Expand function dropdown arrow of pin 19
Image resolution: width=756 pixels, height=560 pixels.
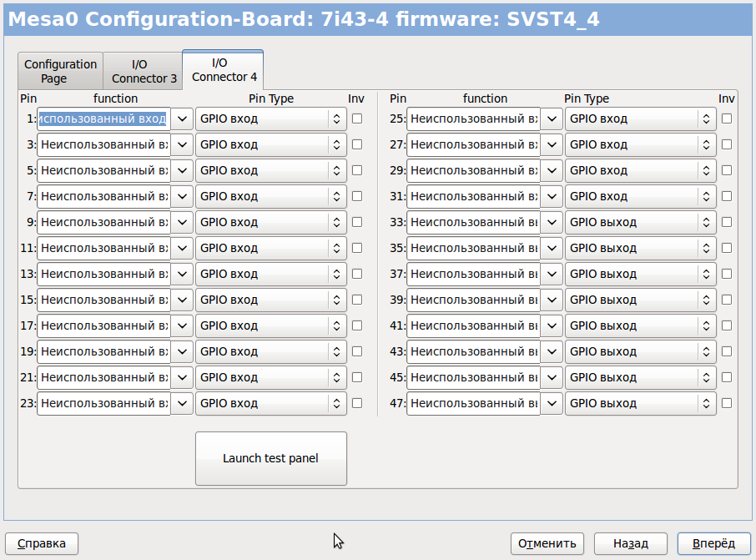click(x=182, y=351)
